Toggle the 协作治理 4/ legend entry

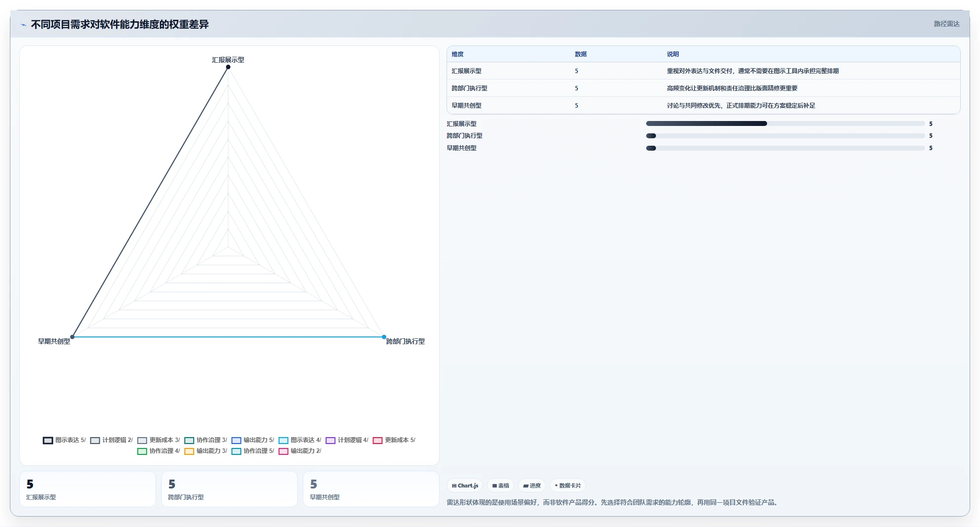tap(159, 451)
